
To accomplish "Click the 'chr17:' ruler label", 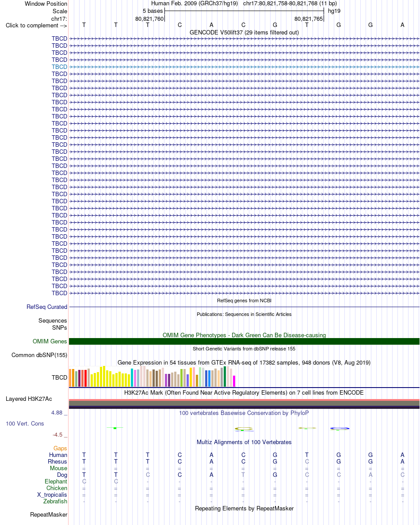I will [x=59, y=19].
